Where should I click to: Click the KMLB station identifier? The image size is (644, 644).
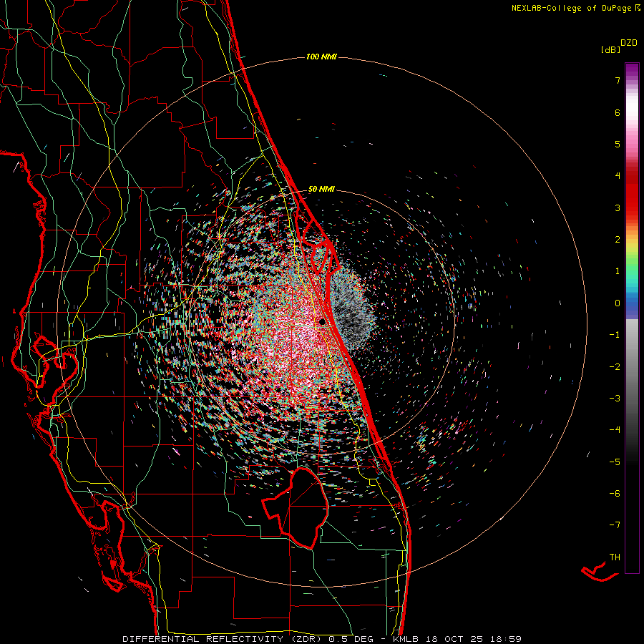406,639
